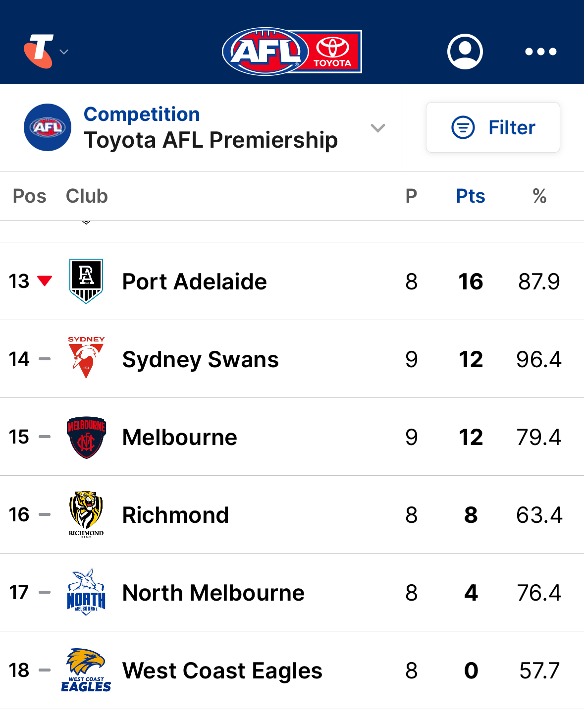Tap the Port Adelaide club logo

(86, 281)
